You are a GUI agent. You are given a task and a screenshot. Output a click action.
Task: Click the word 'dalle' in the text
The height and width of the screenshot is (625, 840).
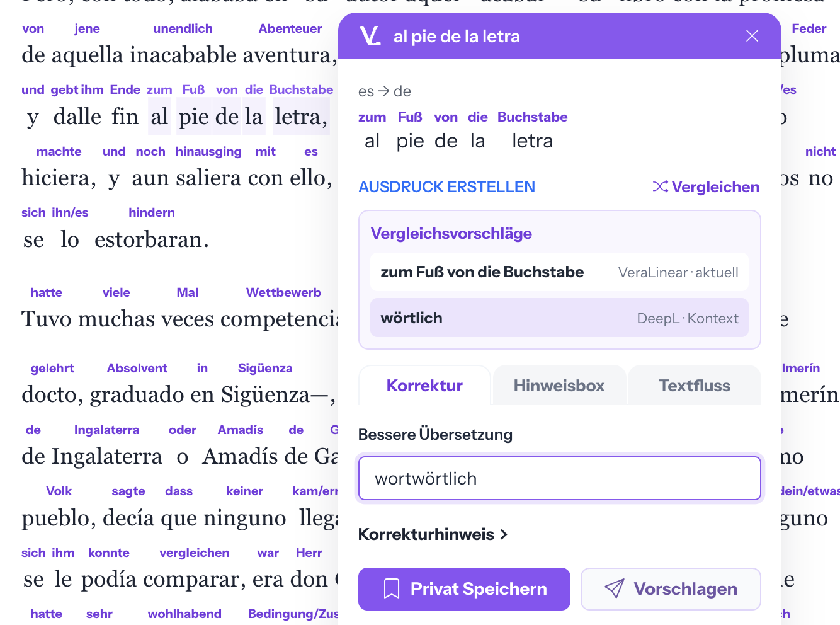(x=77, y=117)
